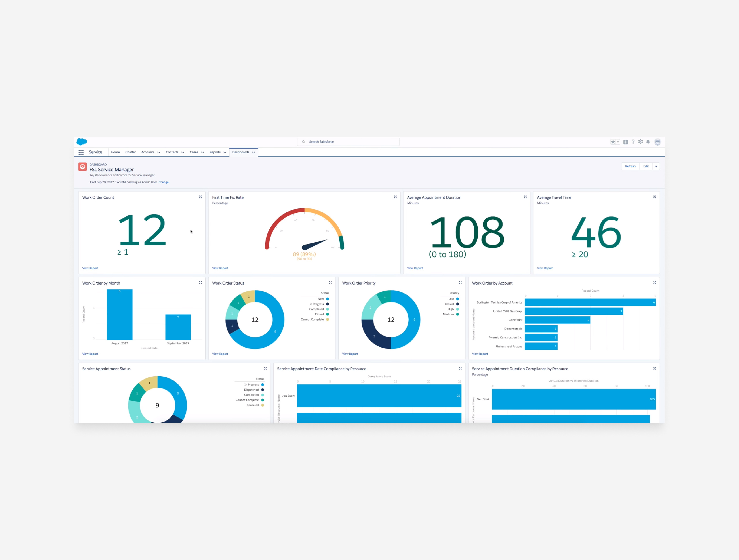Switch to the Chatter tab
This screenshot has height=560, width=739.
(x=130, y=152)
